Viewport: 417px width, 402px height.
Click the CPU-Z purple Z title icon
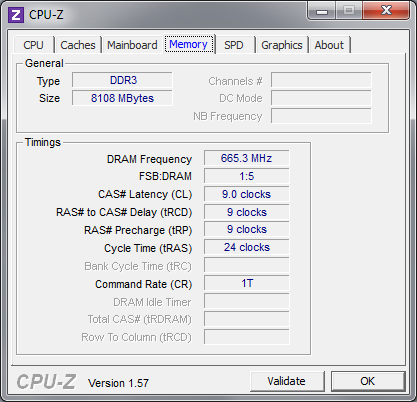16,15
